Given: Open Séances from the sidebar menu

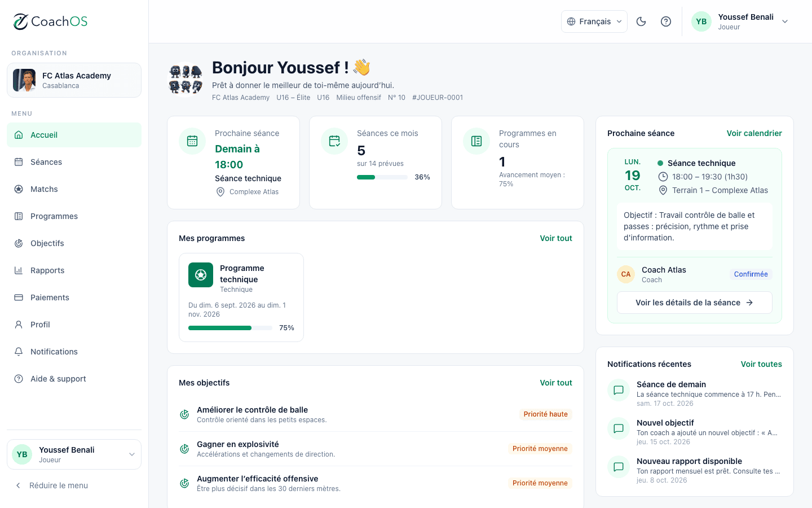Looking at the screenshot, I should point(74,162).
